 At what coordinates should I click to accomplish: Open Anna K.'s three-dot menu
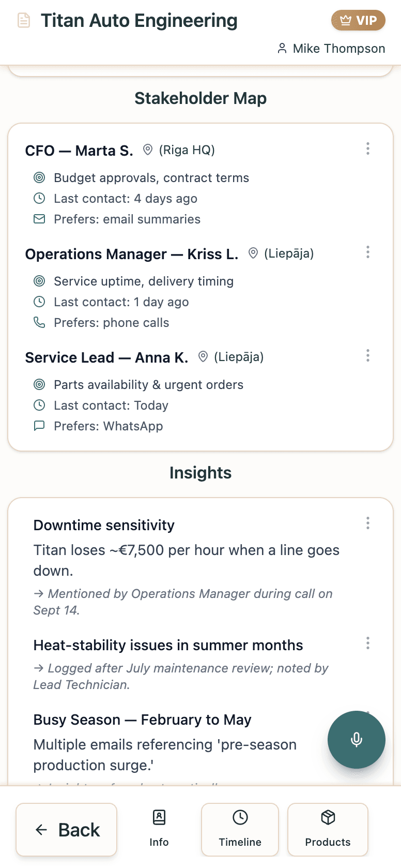pos(367,356)
